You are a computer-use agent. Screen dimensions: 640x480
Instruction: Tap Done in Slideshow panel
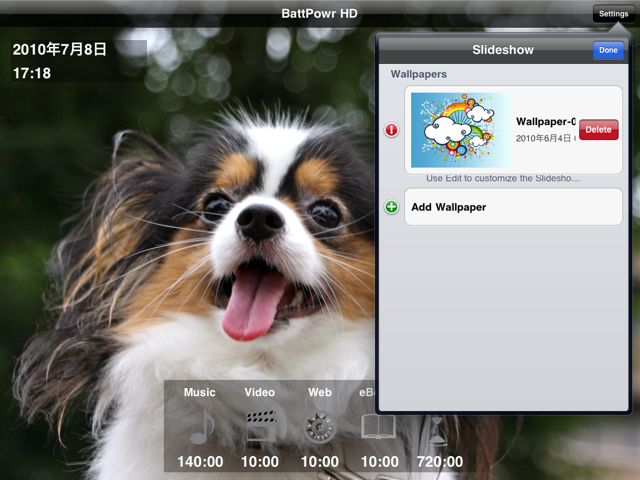[x=608, y=50]
